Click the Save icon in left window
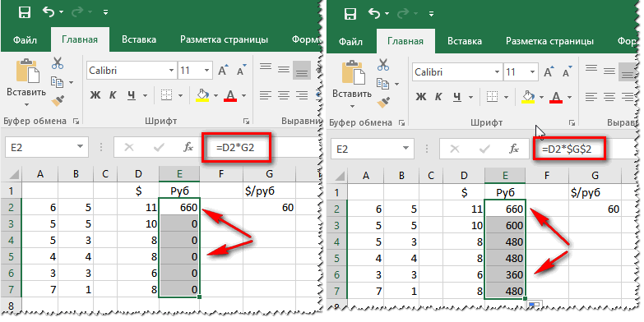Viewport: 644px width, 322px height. pos(25,12)
